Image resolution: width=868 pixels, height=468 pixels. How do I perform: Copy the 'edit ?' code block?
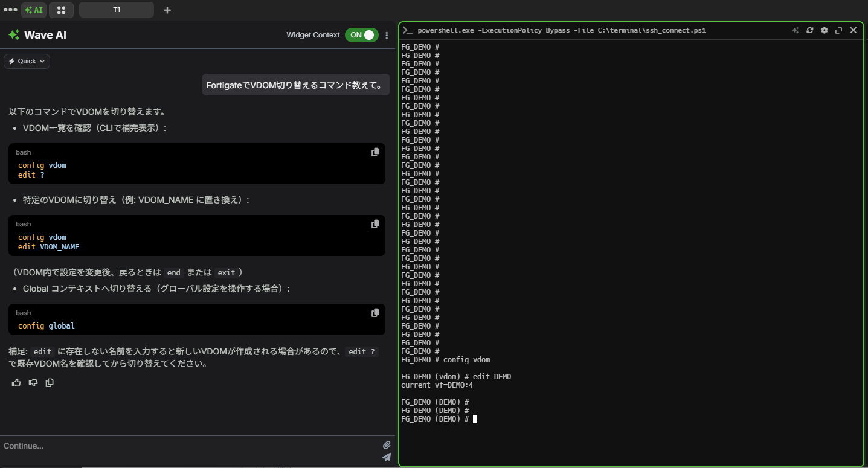[375, 152]
